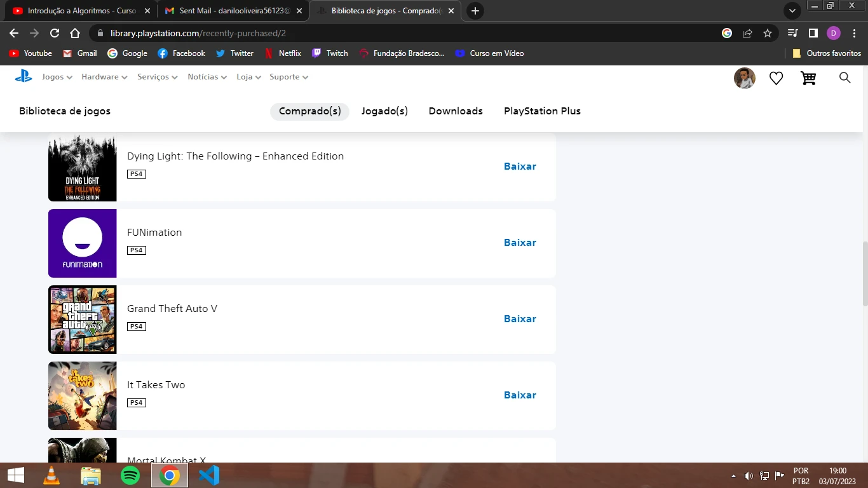Close the Introdução a Algoritmos tab
The width and height of the screenshot is (868, 488).
(x=147, y=11)
